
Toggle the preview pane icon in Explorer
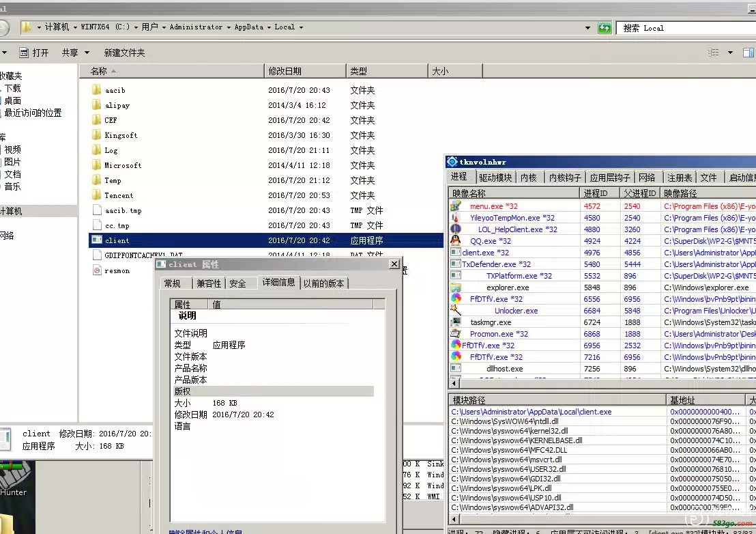pyautogui.click(x=748, y=53)
